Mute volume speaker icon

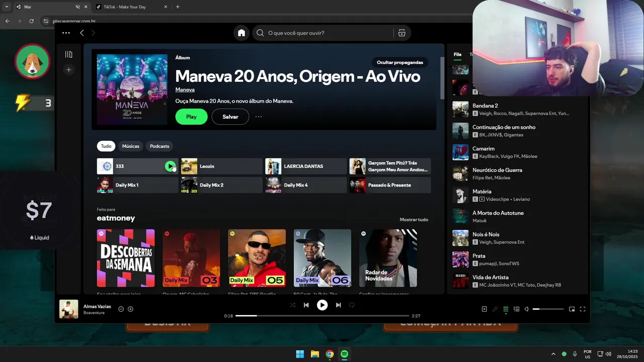coord(527,309)
